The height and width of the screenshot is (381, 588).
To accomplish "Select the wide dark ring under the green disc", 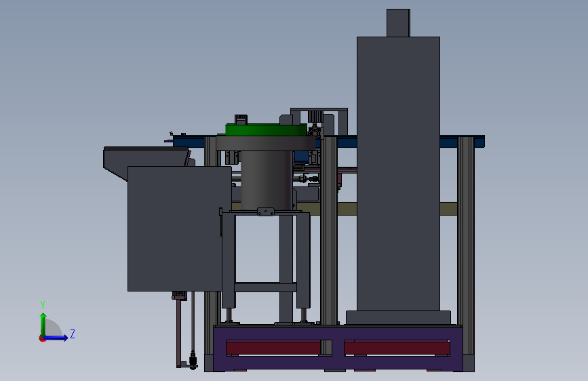I will (266, 143).
